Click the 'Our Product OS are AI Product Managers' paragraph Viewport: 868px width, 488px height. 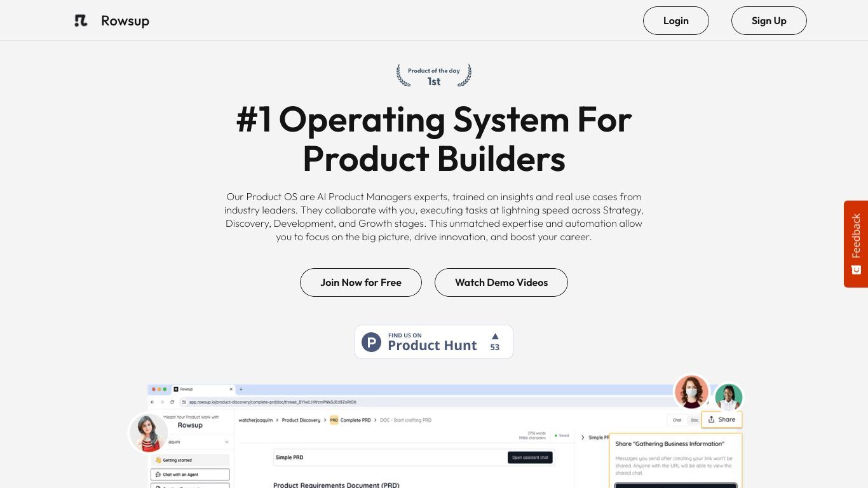(x=434, y=217)
